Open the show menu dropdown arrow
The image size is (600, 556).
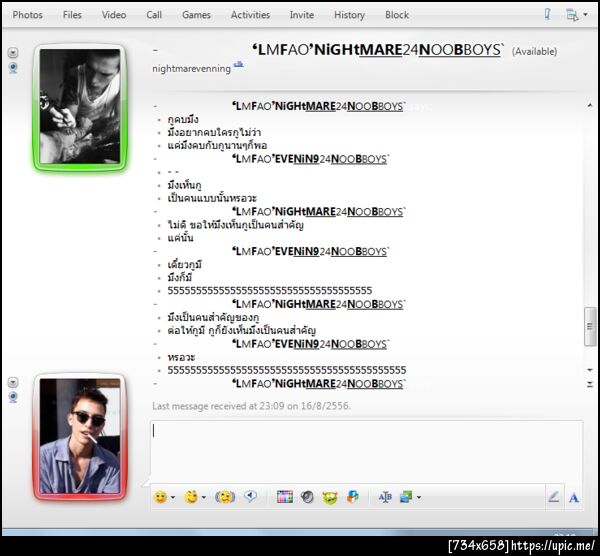(585, 15)
